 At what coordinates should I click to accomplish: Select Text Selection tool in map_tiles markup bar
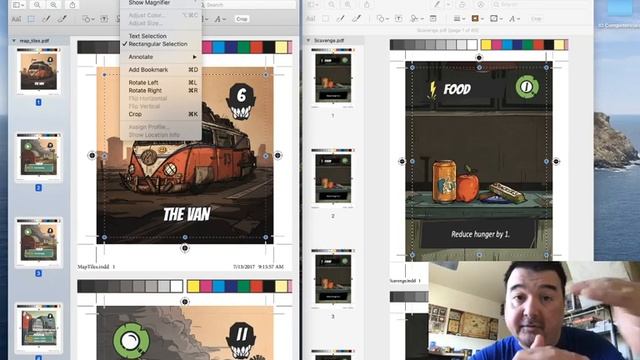click(x=16, y=19)
